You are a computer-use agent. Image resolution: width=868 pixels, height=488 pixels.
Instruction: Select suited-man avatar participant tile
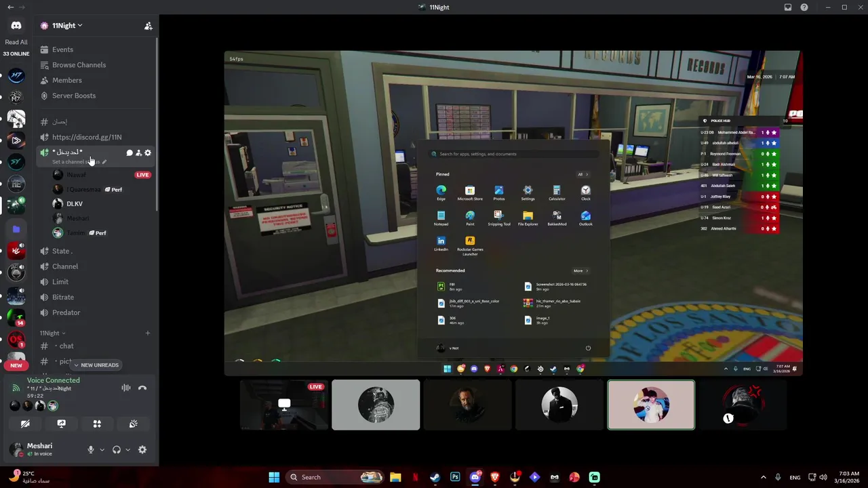tap(559, 405)
